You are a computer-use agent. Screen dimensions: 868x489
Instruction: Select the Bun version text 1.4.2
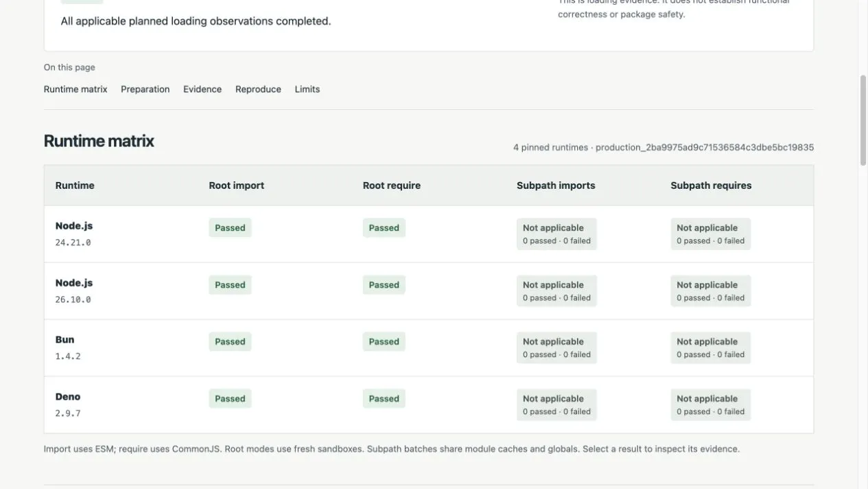68,356
